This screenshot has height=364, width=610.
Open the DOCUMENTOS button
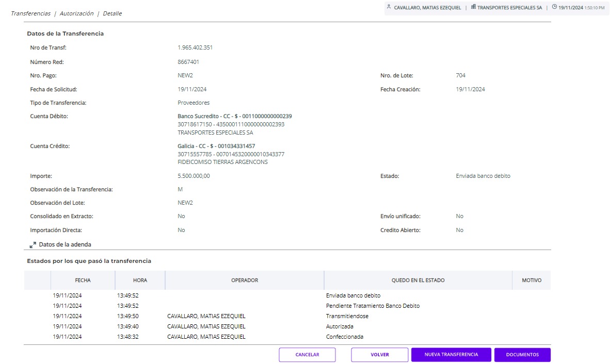click(522, 355)
